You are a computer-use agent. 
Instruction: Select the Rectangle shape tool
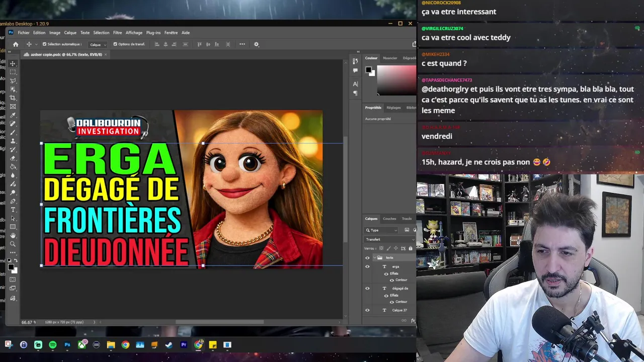point(13,226)
